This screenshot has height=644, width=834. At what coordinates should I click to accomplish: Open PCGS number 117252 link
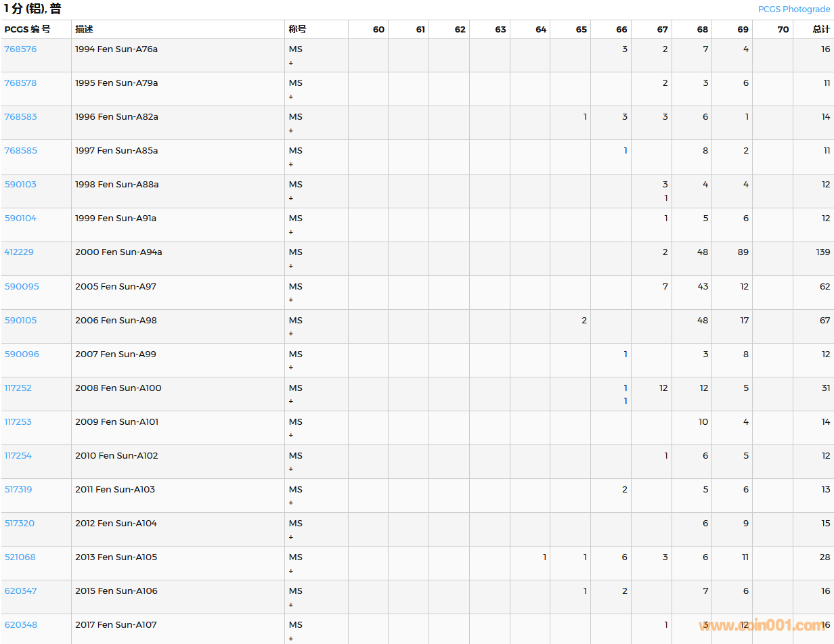(18, 388)
